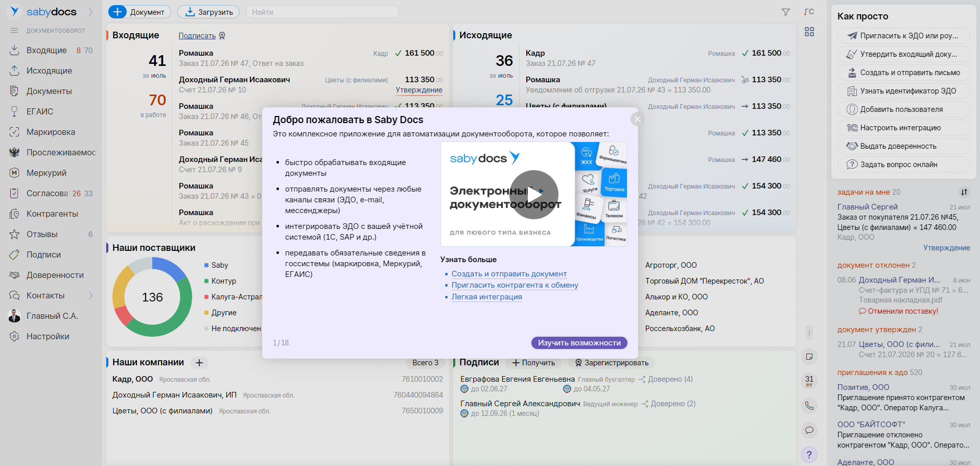
Task: Click the ГС icon in the top bar
Action: pos(809,12)
